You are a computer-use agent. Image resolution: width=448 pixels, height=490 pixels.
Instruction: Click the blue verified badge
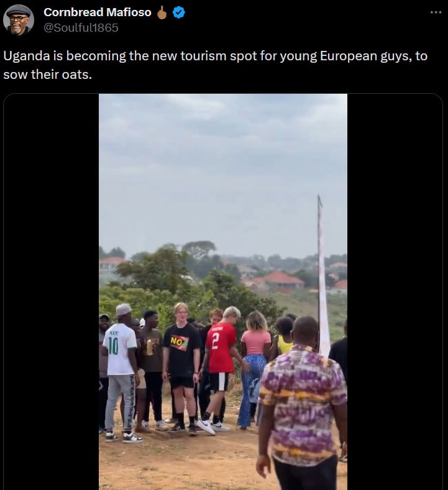point(179,12)
